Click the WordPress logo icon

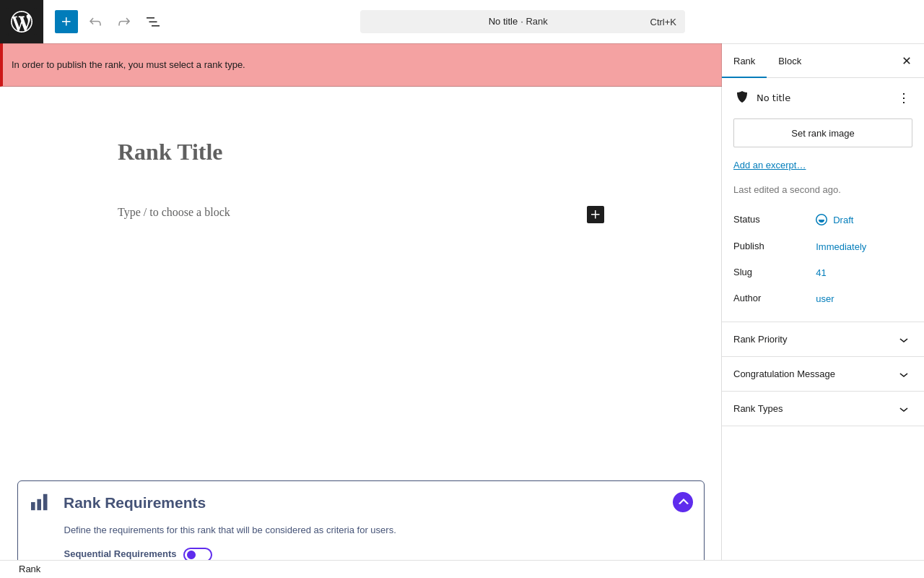point(22,22)
